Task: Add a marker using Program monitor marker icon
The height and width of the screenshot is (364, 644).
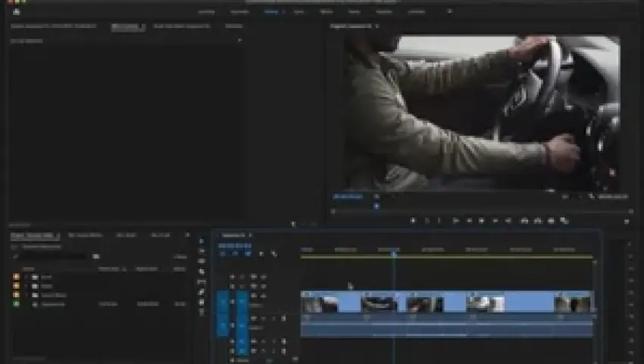Action: point(413,221)
